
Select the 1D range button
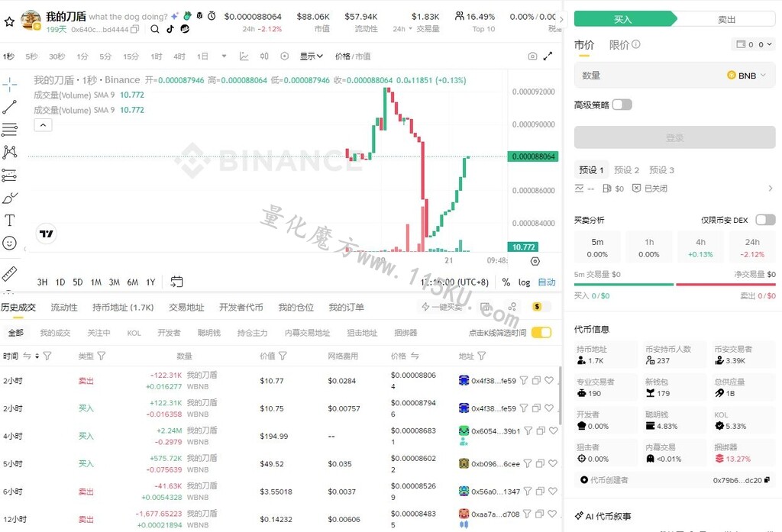point(60,282)
